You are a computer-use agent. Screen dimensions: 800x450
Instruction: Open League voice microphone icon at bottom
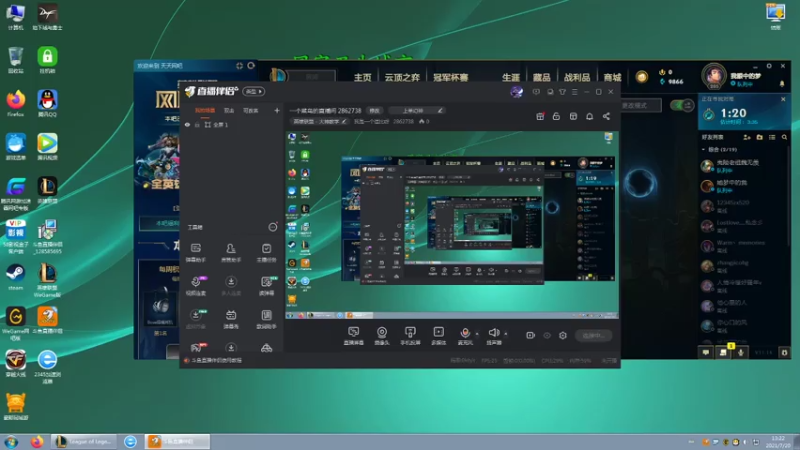(x=741, y=352)
